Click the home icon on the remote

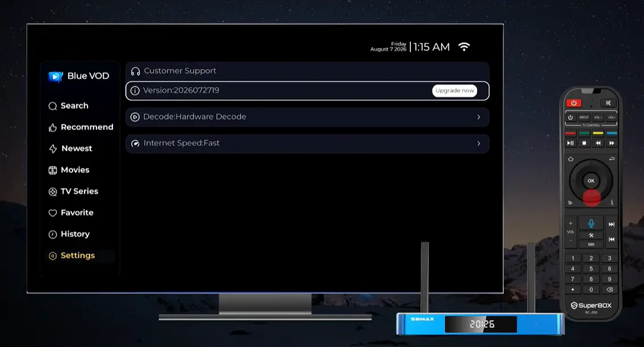[x=570, y=159]
